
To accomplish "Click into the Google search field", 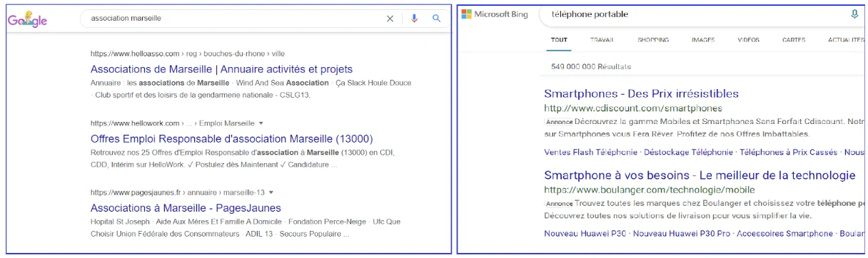I will [236, 19].
